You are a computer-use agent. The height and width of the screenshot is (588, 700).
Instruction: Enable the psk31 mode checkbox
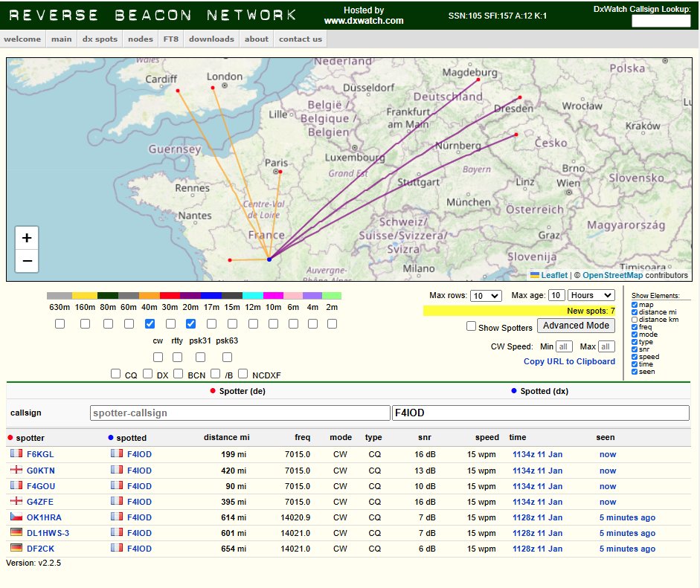pyautogui.click(x=200, y=358)
